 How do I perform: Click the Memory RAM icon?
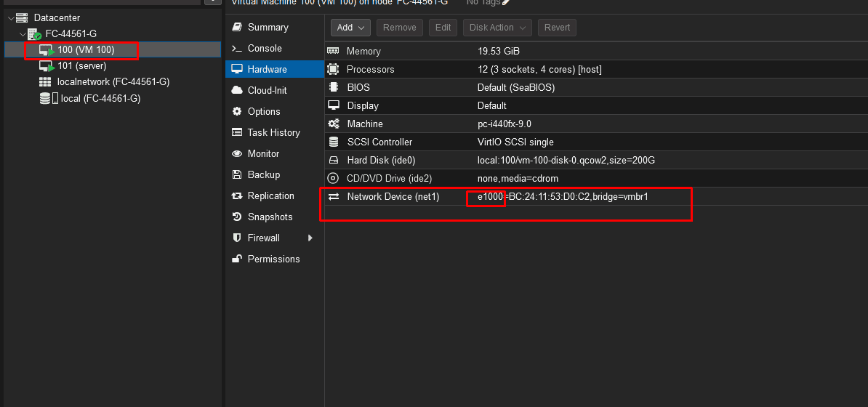pyautogui.click(x=333, y=51)
